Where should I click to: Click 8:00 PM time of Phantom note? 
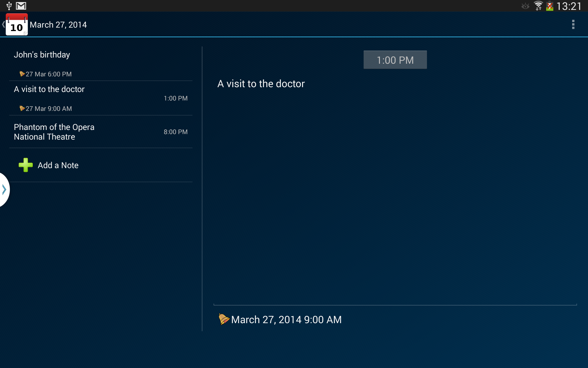coord(175,132)
